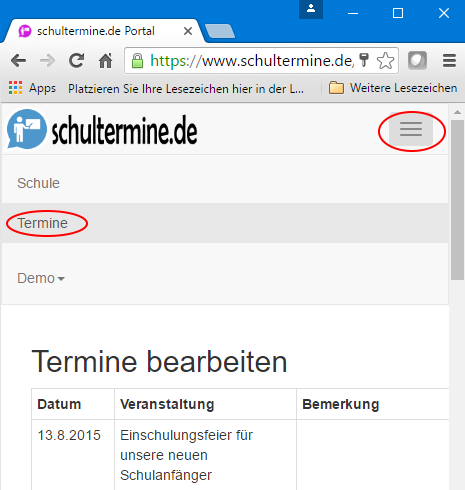The width and height of the screenshot is (465, 490).
Task: Expand the Demo dropdown menu
Action: pyautogui.click(x=41, y=278)
